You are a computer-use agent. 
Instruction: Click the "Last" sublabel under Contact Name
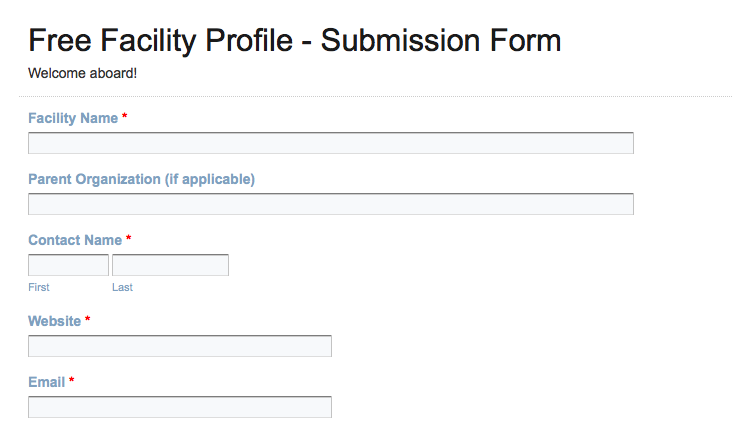pos(122,287)
